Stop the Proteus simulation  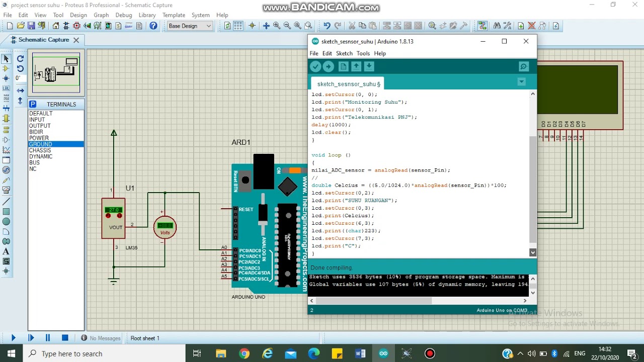(x=65, y=338)
